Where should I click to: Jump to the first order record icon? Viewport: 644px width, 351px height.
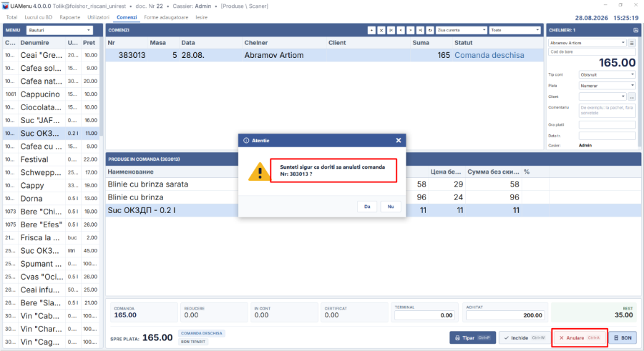tap(391, 30)
